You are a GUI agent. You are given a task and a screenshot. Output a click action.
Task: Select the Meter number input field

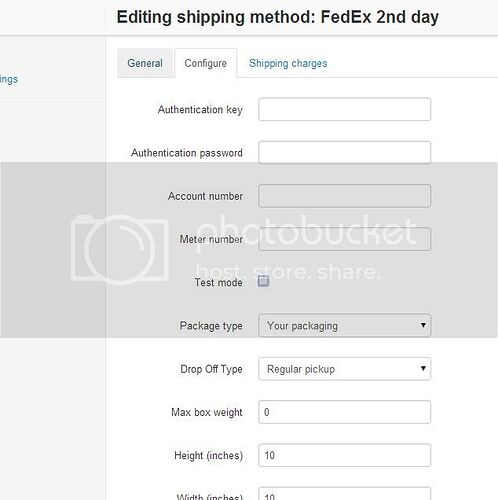344,239
